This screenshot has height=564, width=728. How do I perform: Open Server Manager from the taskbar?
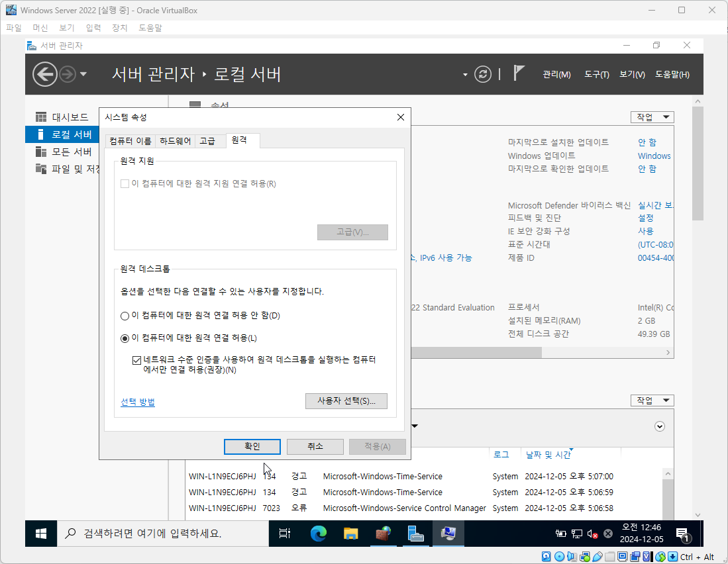415,534
